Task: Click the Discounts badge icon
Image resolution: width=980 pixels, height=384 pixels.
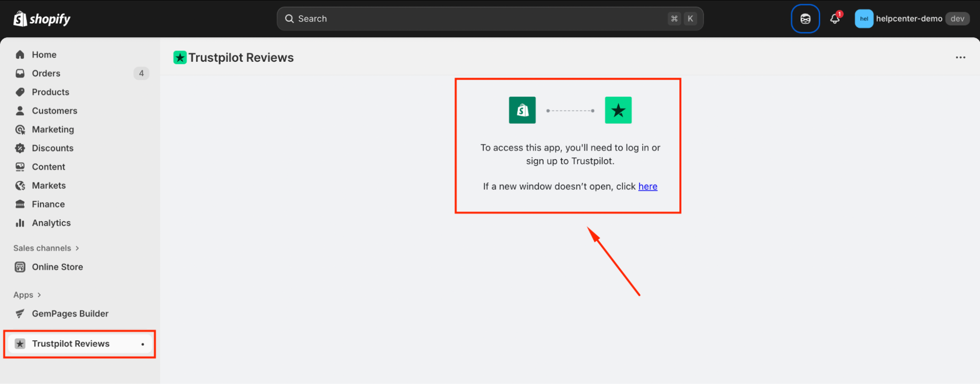Action: pos(20,148)
